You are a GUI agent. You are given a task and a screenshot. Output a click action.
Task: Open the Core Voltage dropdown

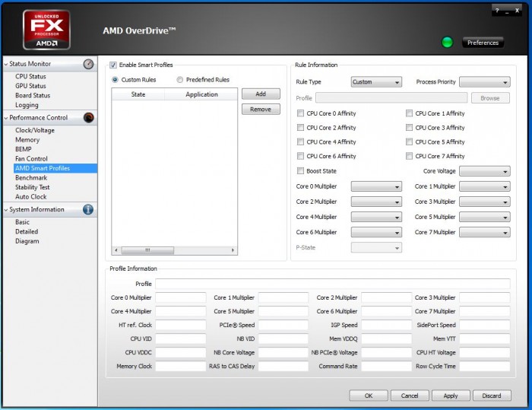pos(485,171)
